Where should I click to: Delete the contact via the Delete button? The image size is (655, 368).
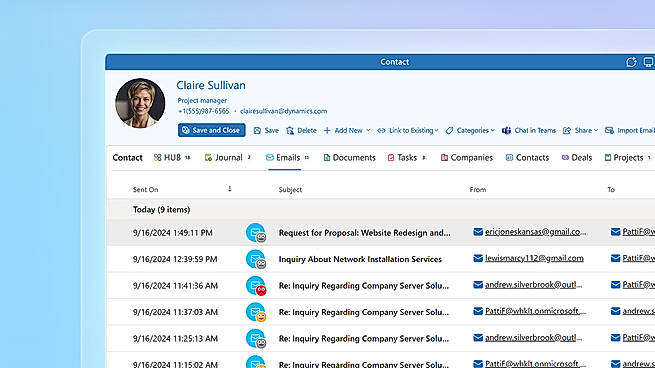coord(301,130)
